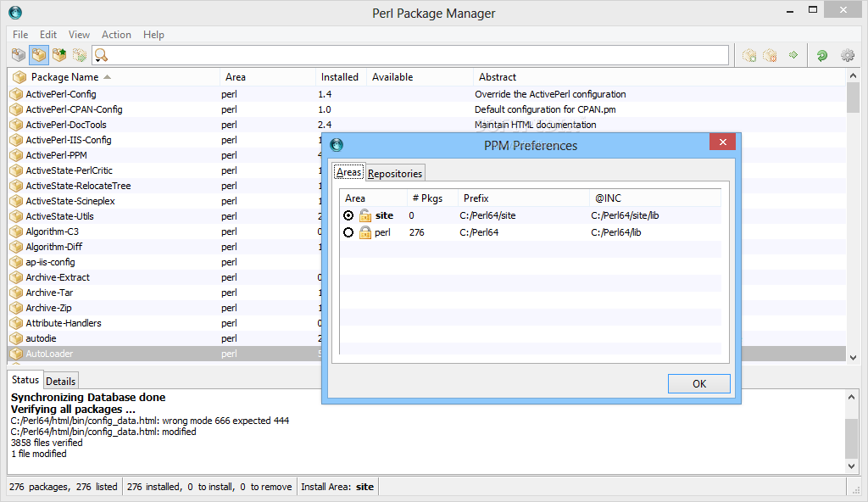Select the Archive-Extract package name

pyautogui.click(x=58, y=277)
